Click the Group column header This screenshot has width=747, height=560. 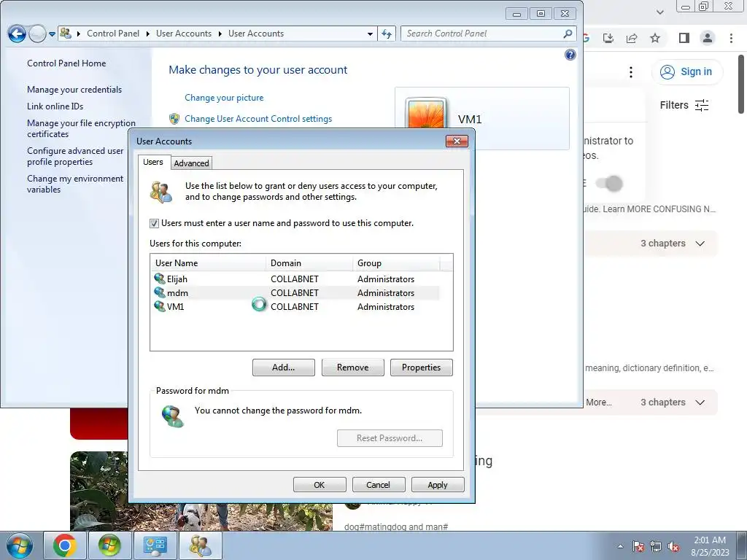396,262
